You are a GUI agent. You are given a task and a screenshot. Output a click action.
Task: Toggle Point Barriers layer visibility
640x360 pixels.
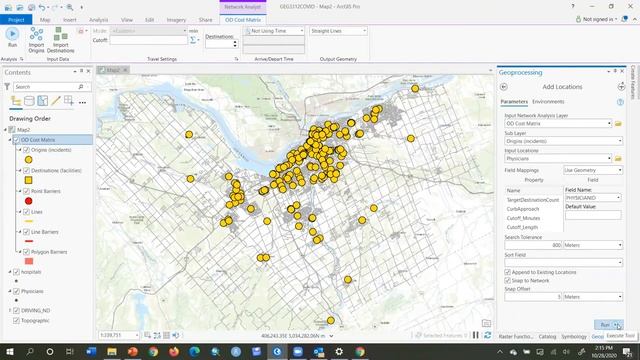pos(26,191)
